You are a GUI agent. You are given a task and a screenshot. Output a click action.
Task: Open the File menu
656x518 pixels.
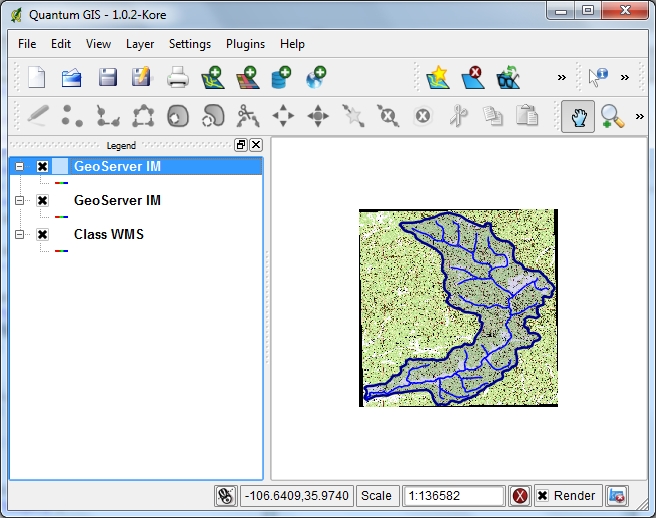[x=27, y=44]
